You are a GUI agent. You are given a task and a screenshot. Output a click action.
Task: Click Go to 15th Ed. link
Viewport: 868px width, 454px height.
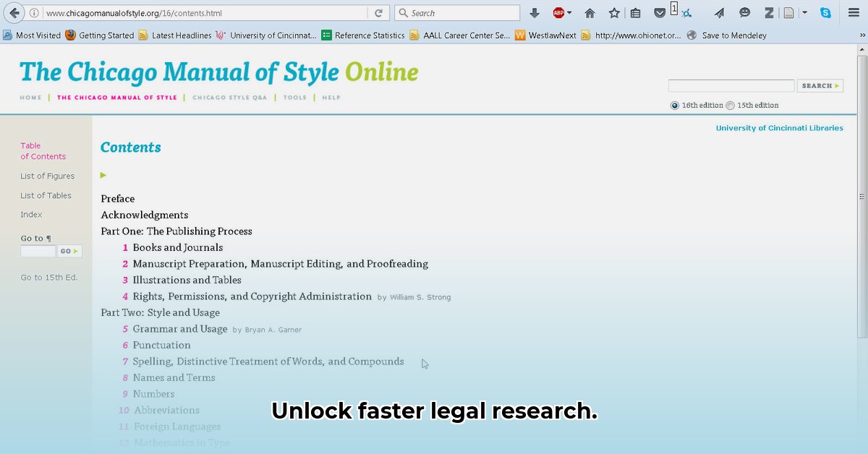[49, 278]
